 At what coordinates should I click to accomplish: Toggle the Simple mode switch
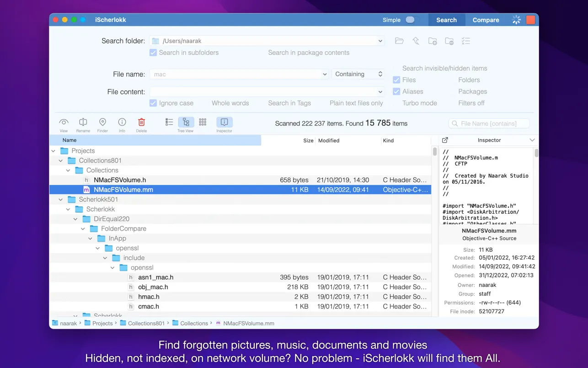(x=411, y=20)
